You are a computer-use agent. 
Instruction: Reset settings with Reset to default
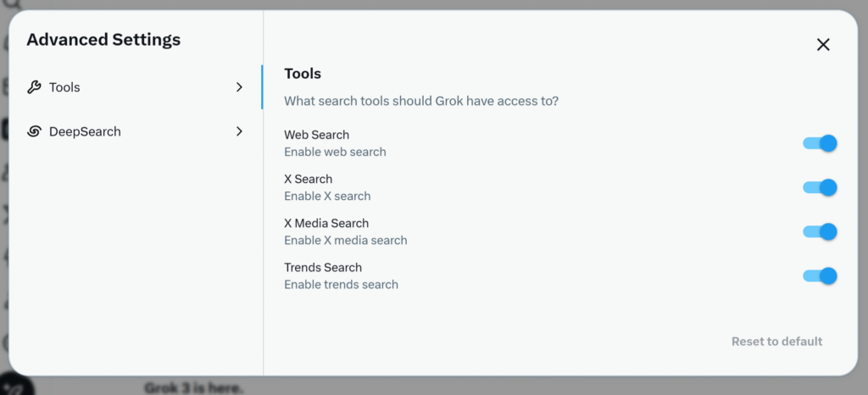[776, 342]
